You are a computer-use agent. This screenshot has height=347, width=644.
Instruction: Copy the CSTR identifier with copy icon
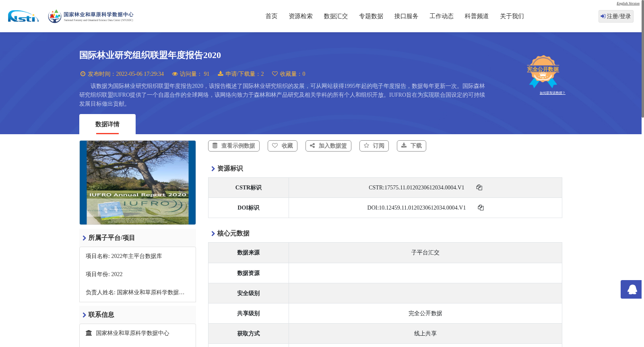click(x=479, y=187)
